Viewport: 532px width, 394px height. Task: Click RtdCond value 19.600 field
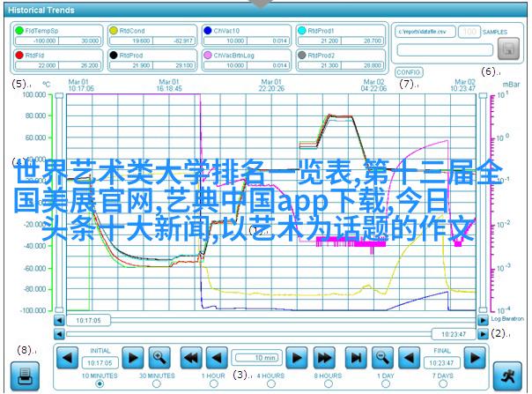coord(131,41)
